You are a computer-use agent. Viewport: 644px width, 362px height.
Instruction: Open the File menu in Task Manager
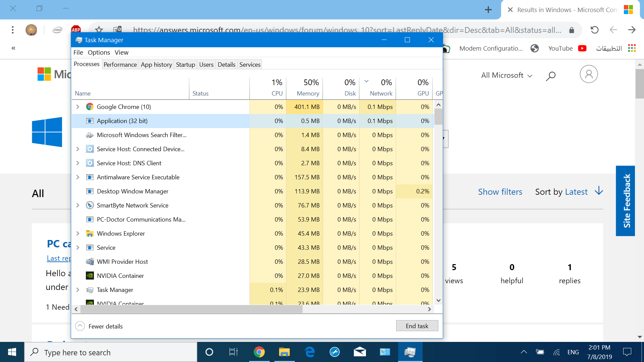tap(78, 52)
